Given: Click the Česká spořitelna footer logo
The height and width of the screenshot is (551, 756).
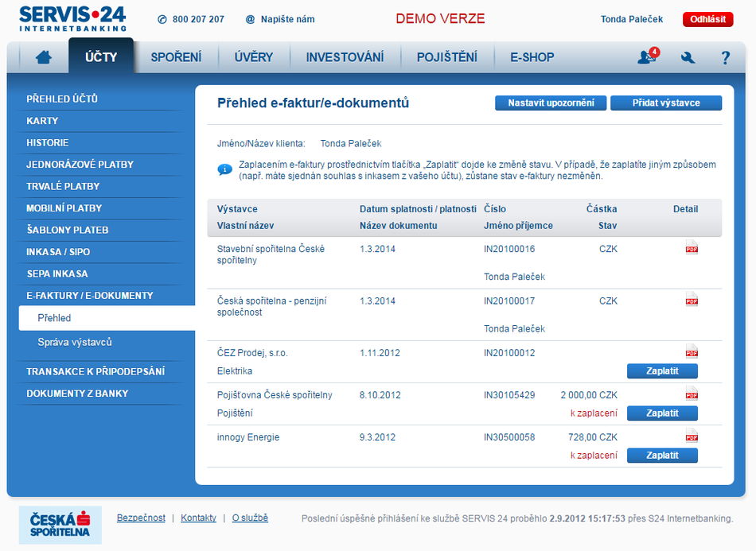Looking at the screenshot, I should coord(60,525).
